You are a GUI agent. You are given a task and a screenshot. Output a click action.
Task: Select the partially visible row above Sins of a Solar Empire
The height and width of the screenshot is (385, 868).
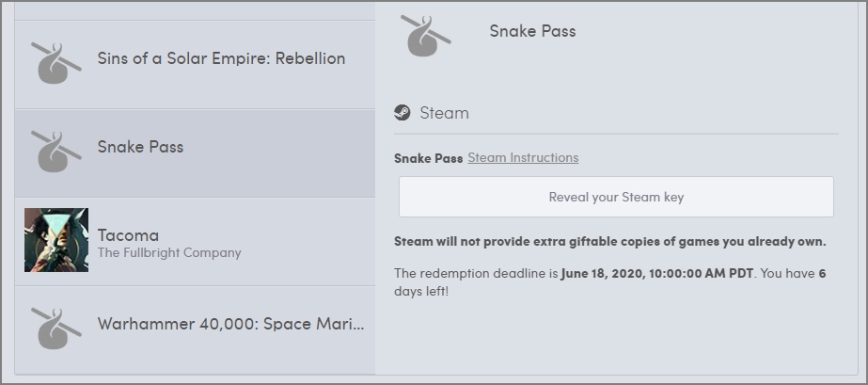point(195,9)
